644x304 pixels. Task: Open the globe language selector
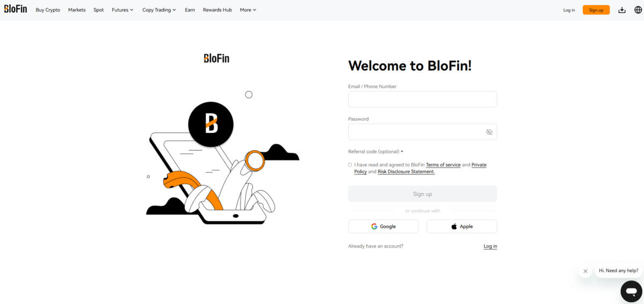tap(638, 10)
